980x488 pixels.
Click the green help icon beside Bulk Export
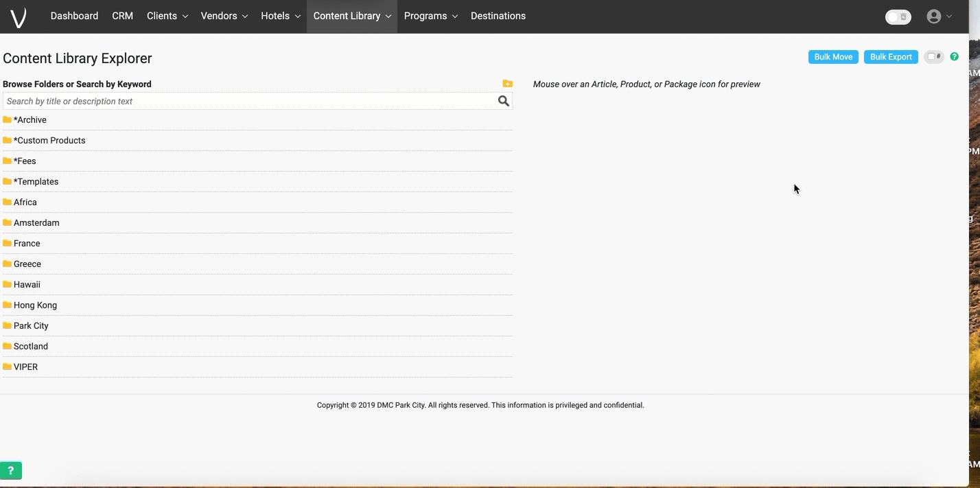click(954, 57)
